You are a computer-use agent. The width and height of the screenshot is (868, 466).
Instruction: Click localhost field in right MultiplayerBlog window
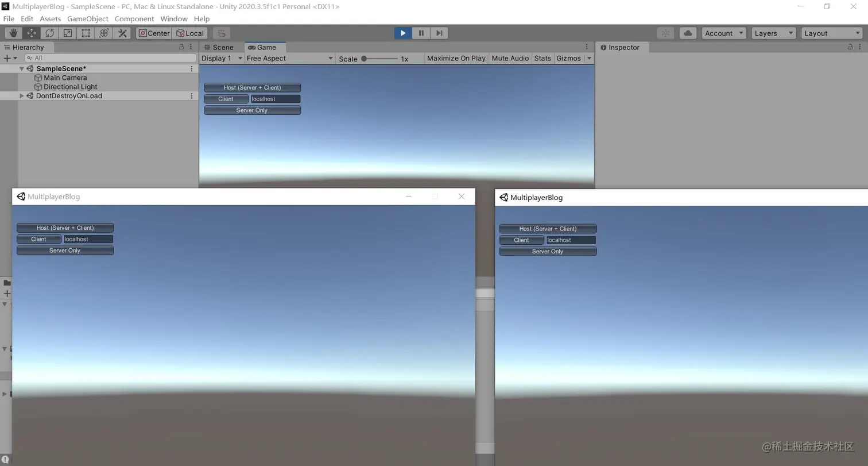click(571, 240)
